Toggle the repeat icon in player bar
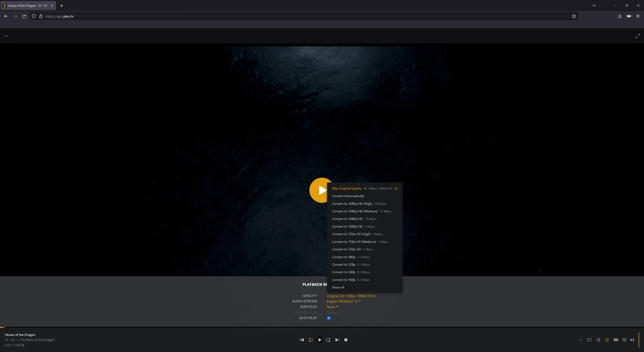This screenshot has height=352, width=644. point(589,340)
